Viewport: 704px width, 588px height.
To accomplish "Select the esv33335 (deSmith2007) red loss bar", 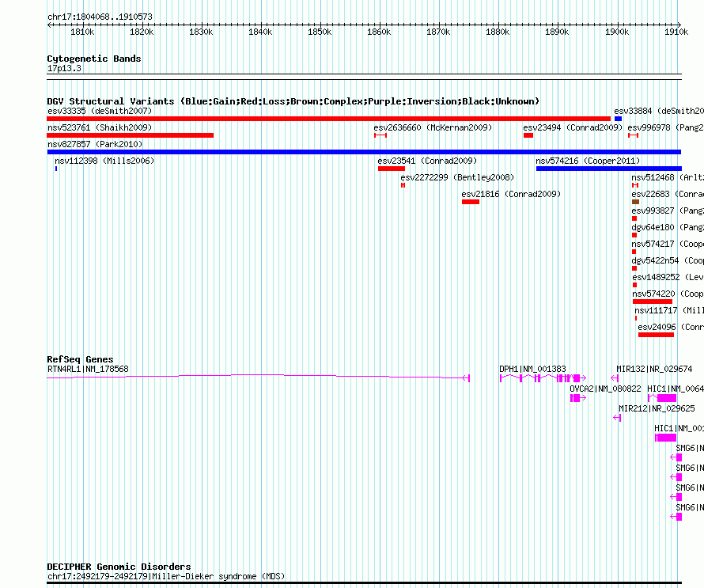I will 328,119.
